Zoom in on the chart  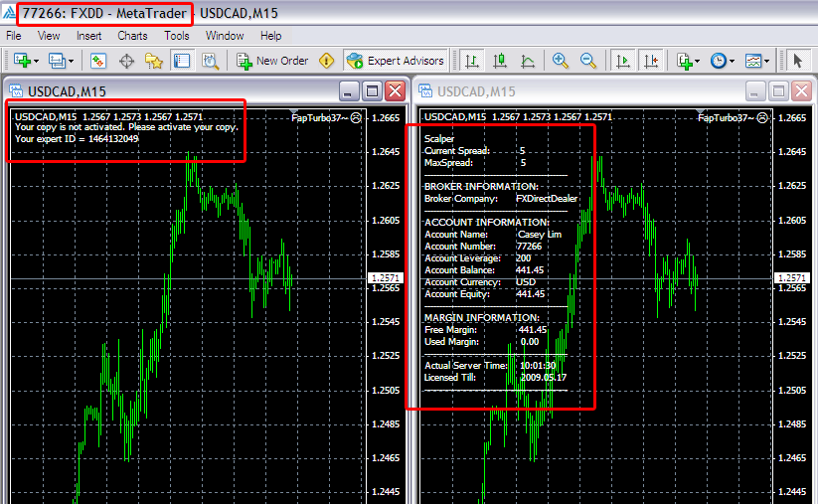(x=560, y=61)
